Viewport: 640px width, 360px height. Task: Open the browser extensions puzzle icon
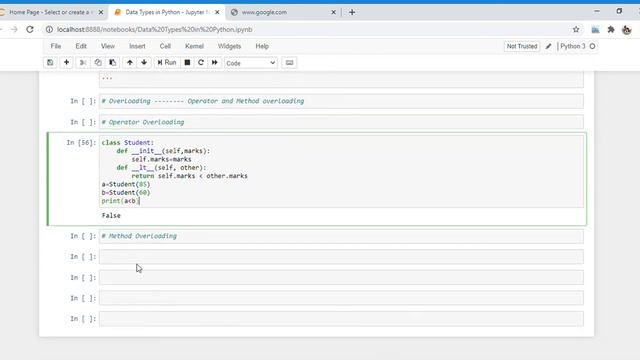tap(611, 29)
